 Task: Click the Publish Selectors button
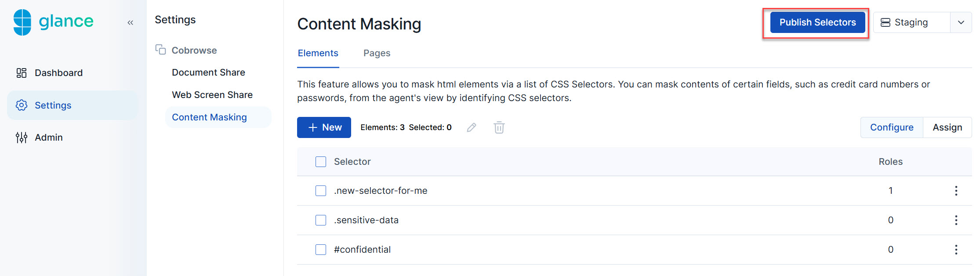coord(817,22)
